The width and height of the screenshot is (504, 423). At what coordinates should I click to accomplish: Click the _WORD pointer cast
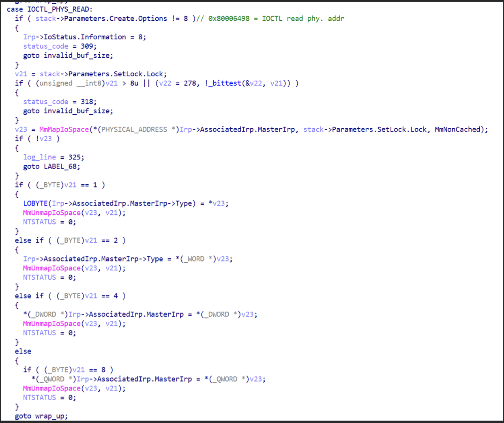pyautogui.click(x=196, y=259)
